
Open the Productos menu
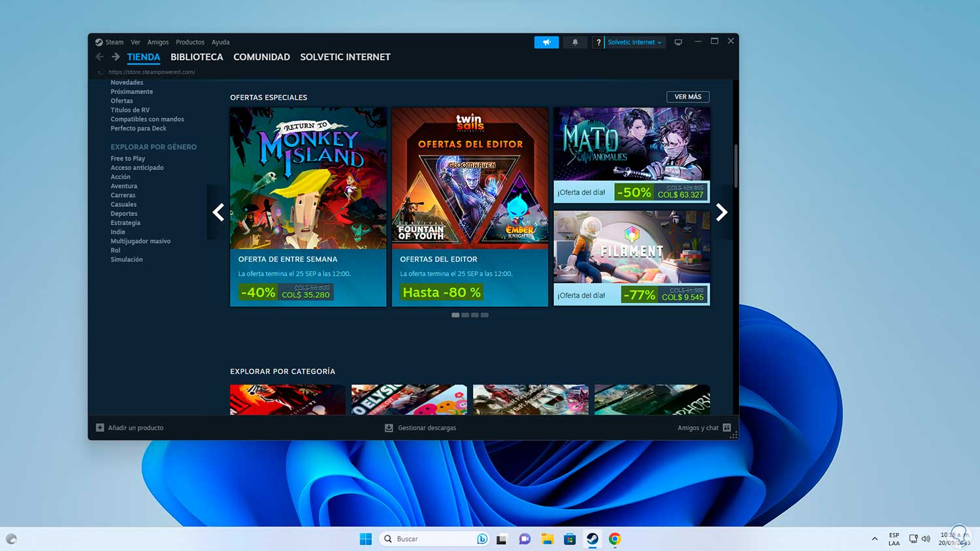coord(190,42)
